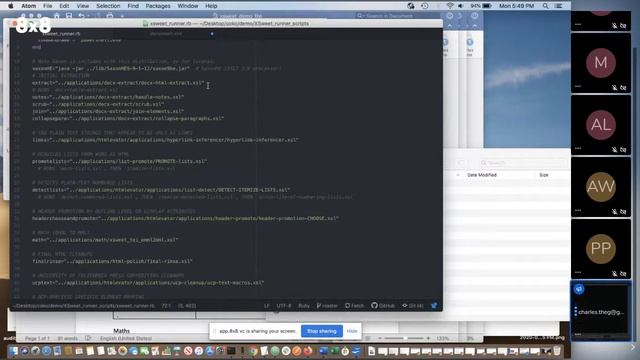Click camera-off icon on AL tile
Viewport: 640px width, 360px height.
coord(623,149)
